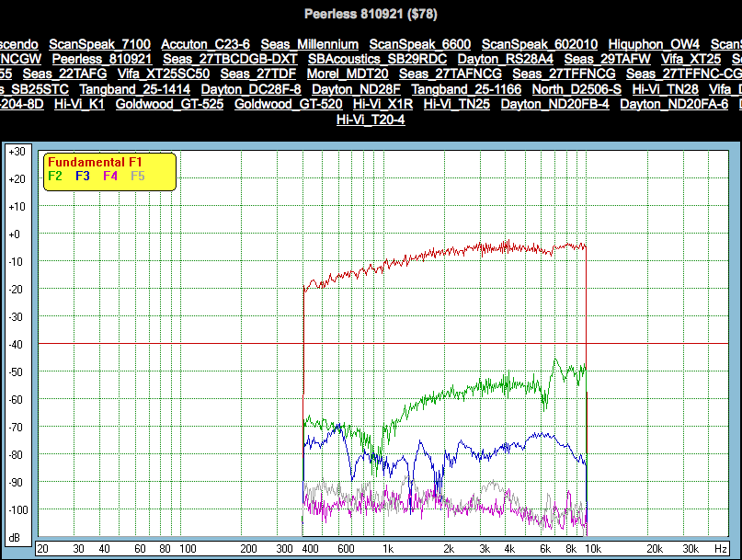Click the 400 Hz axis label
The height and width of the screenshot is (560, 742).
(x=310, y=549)
